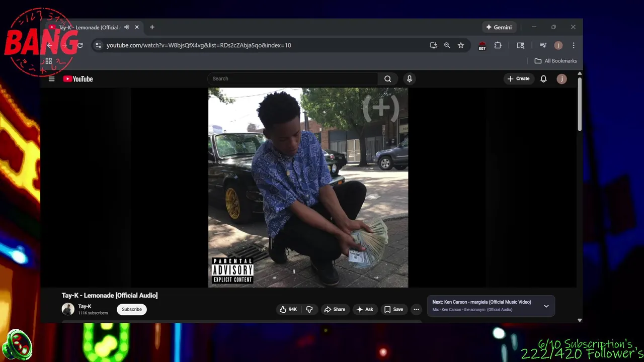Screen dimensions: 644x362
Task: Save the video to a playlist
Action: (x=393, y=310)
